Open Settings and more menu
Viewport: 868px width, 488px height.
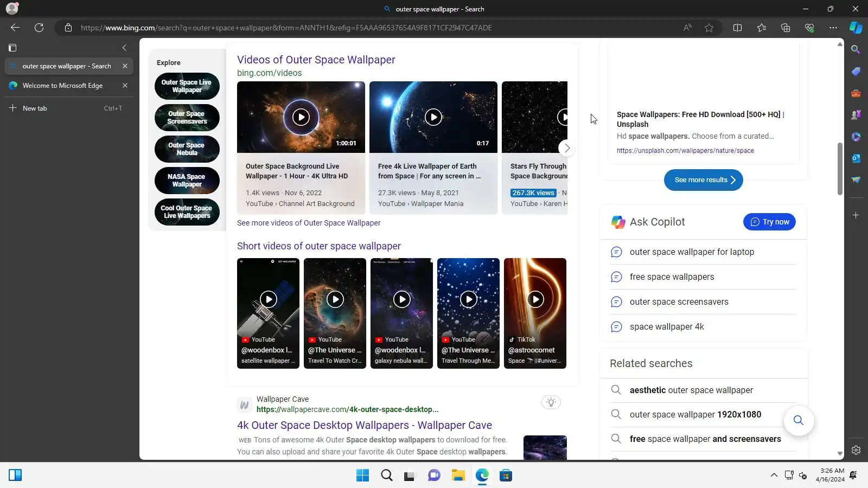pyautogui.click(x=833, y=28)
